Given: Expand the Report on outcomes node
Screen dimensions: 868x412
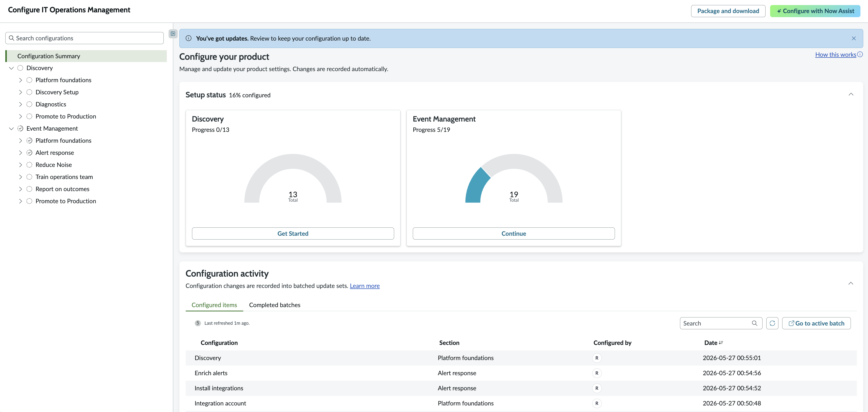Looking at the screenshot, I should 20,189.
